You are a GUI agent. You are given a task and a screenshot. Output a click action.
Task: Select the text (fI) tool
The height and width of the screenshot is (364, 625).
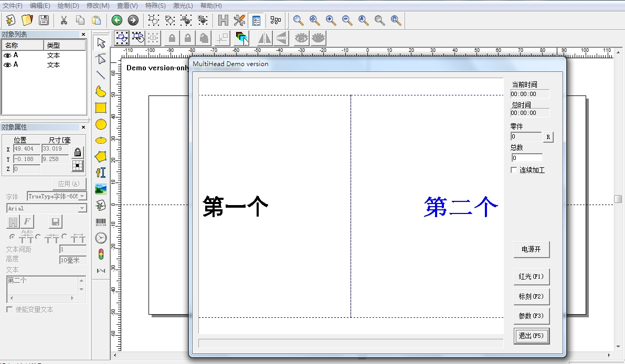click(x=101, y=173)
